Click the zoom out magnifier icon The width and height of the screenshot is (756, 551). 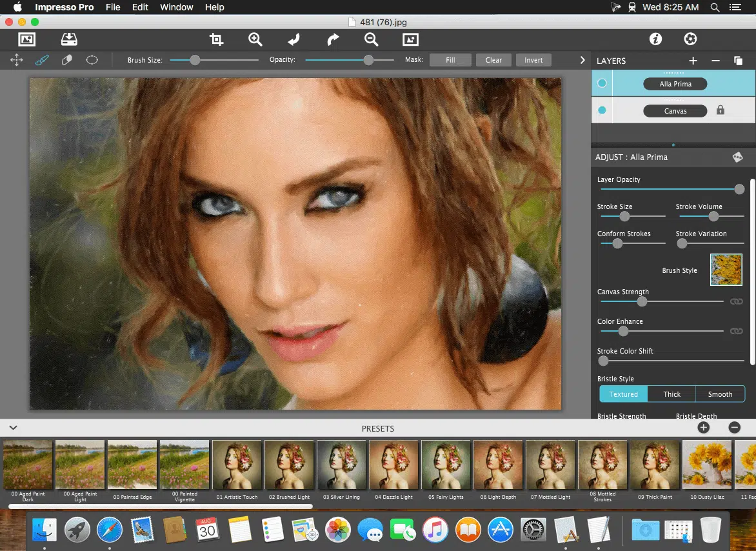pyautogui.click(x=371, y=39)
